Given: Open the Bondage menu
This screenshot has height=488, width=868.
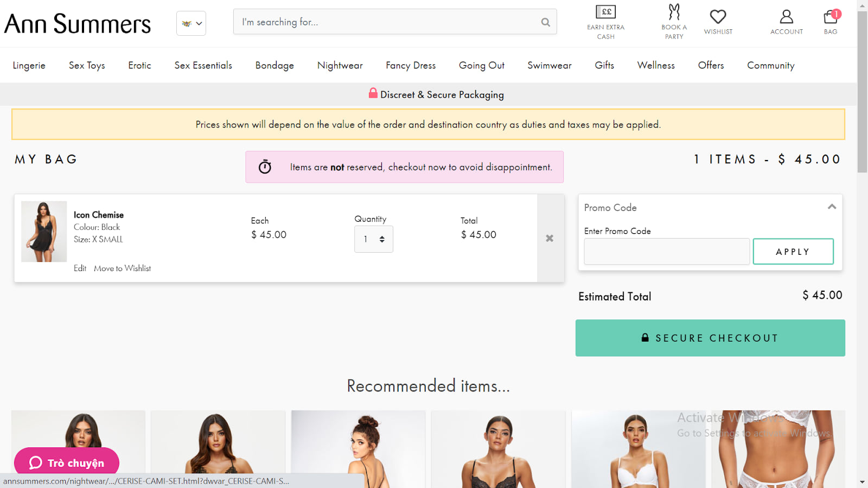Looking at the screenshot, I should 275,66.
